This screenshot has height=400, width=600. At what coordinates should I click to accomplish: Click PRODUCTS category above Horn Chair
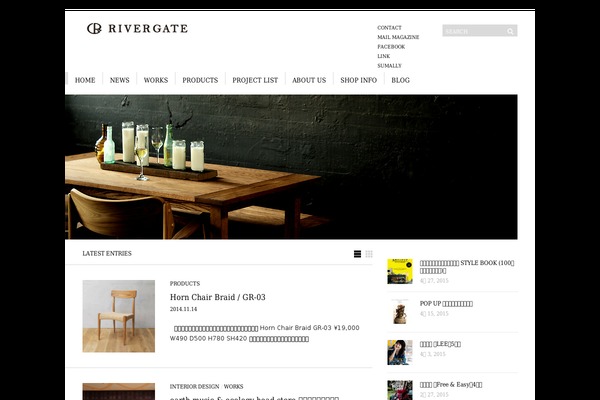[185, 284]
